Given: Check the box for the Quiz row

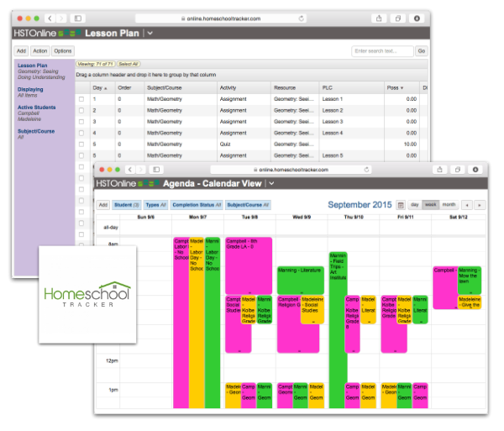Looking at the screenshot, I should point(81,145).
